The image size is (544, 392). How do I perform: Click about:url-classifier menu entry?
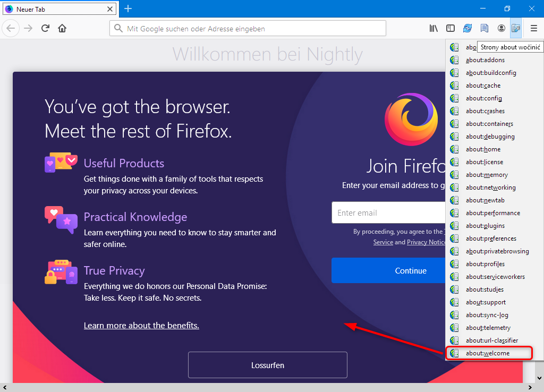click(x=495, y=340)
